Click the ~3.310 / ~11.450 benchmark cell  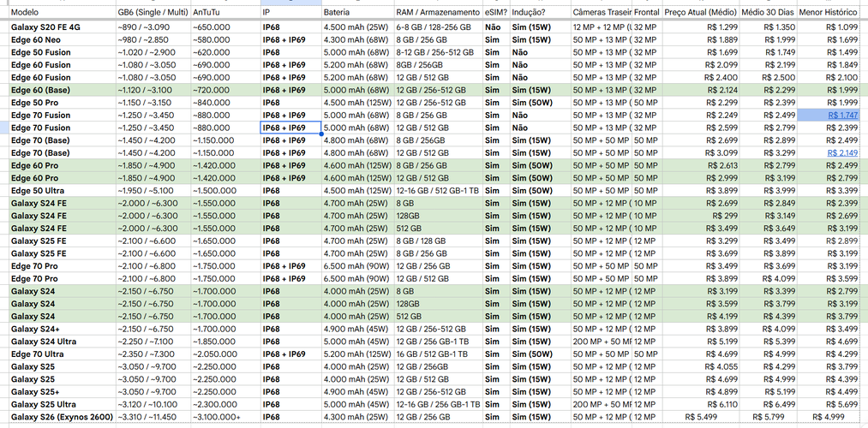tap(153, 416)
